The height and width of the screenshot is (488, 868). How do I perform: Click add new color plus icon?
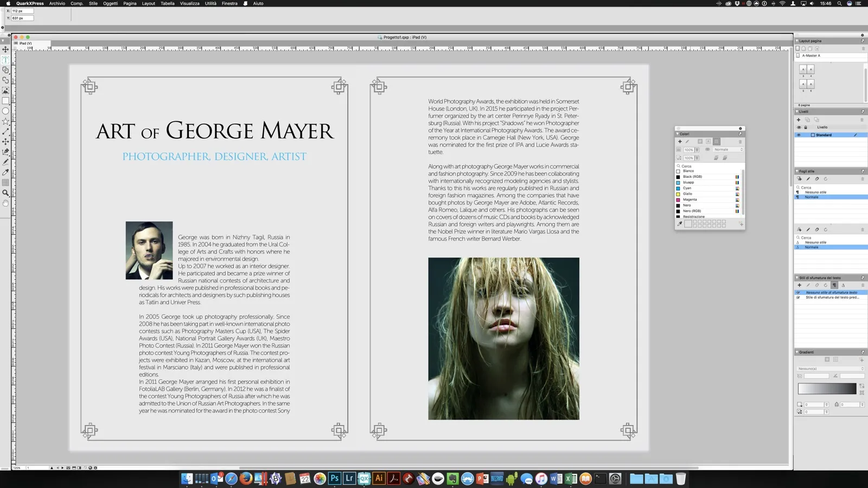pyautogui.click(x=680, y=142)
